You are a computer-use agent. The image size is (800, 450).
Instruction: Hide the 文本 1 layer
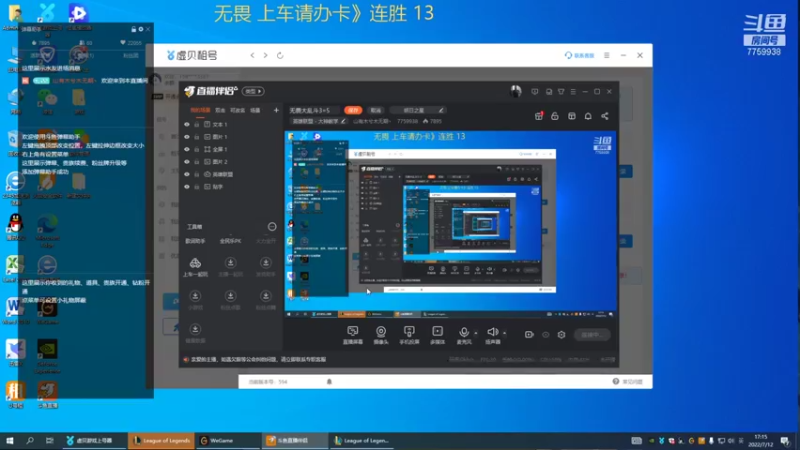187,124
